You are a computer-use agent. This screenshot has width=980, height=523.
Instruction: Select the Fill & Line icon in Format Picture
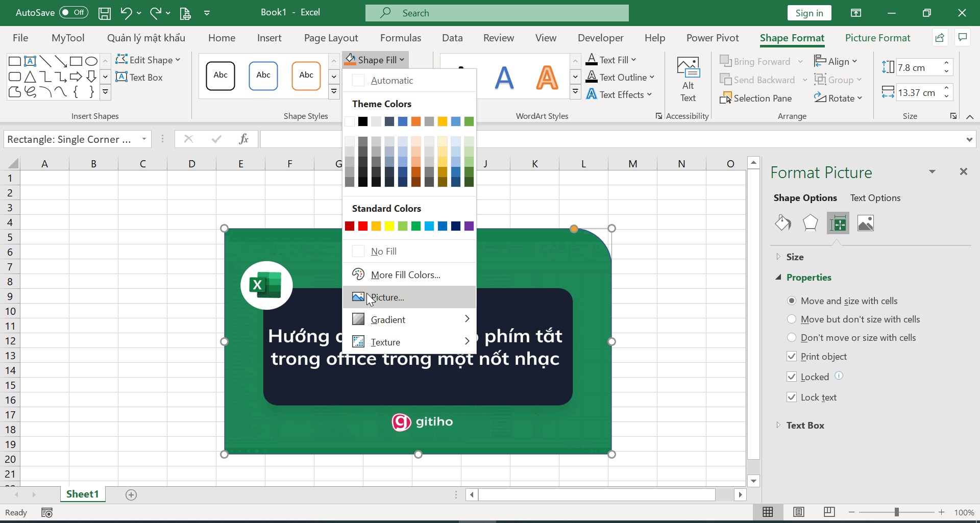click(782, 223)
